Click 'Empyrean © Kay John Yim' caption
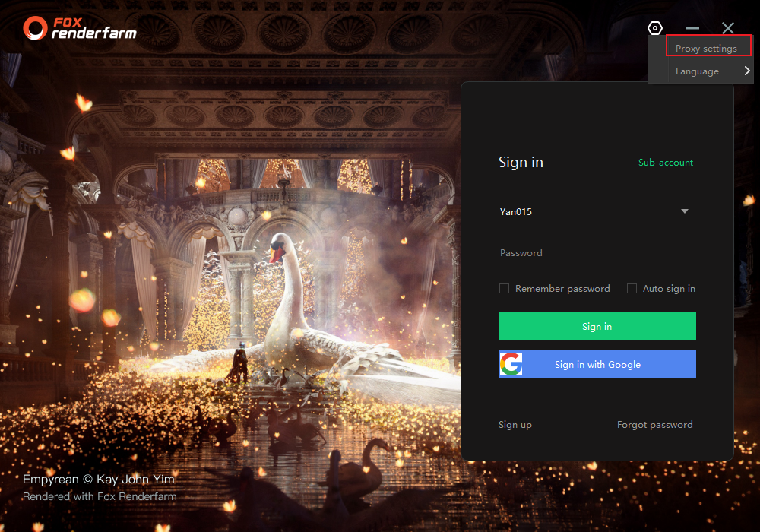 pos(98,480)
